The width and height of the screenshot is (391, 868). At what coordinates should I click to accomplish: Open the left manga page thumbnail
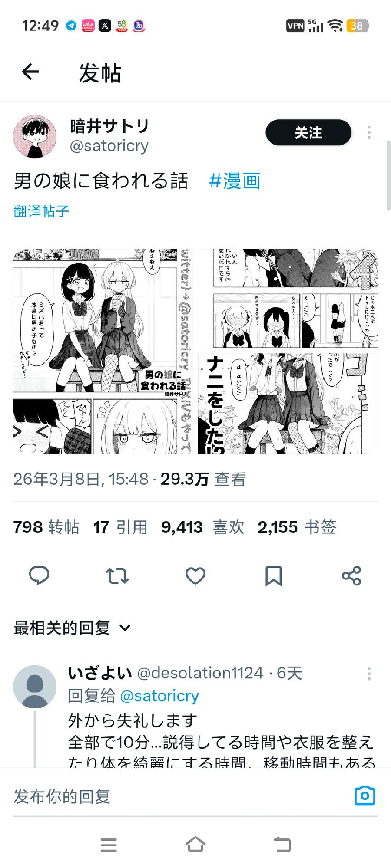click(103, 351)
